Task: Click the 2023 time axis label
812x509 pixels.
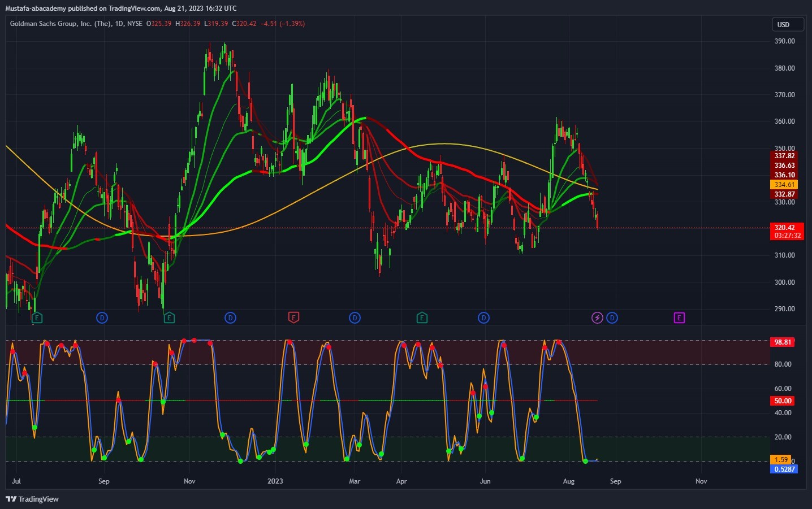Action: click(x=275, y=481)
